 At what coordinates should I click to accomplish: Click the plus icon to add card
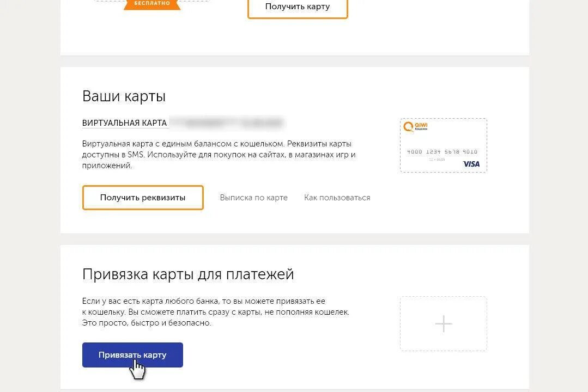coord(444,324)
